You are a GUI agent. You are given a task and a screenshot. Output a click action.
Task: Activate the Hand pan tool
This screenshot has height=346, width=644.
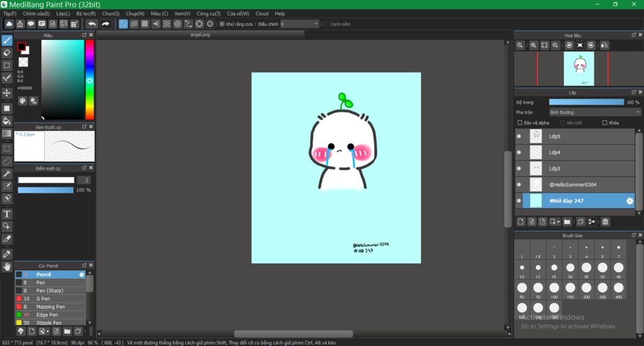pos(6,267)
